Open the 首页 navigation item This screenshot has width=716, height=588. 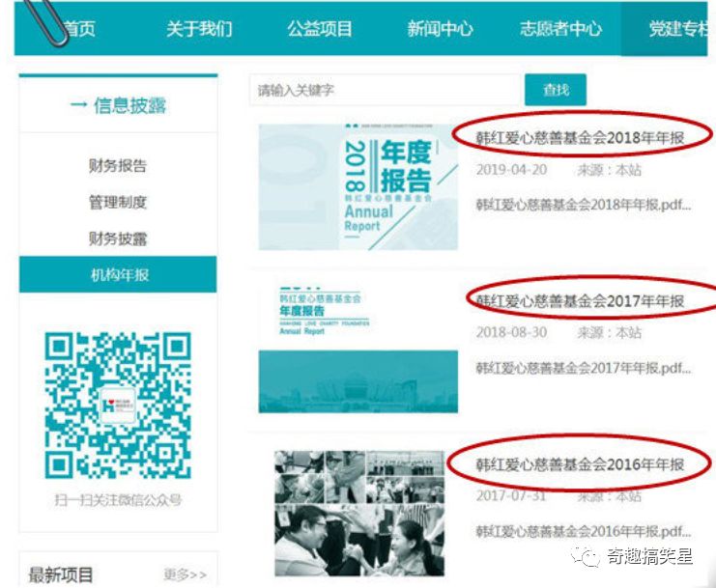click(x=78, y=29)
